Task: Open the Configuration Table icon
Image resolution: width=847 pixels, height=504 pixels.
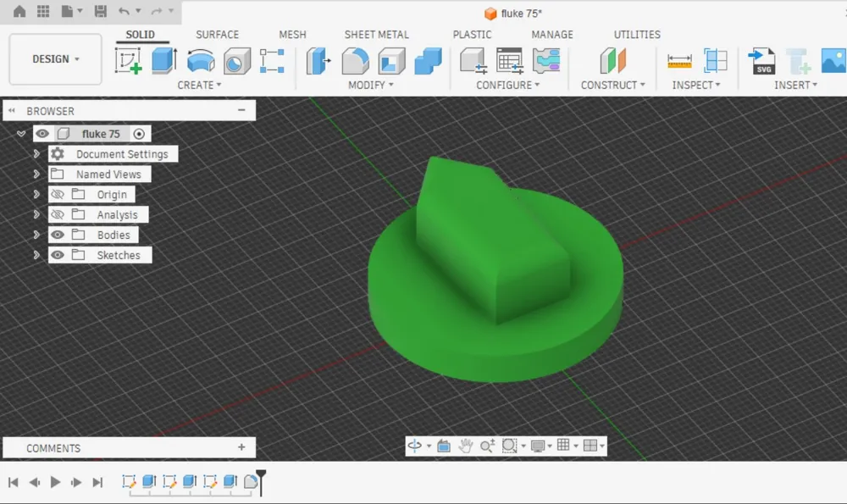Action: 509,60
